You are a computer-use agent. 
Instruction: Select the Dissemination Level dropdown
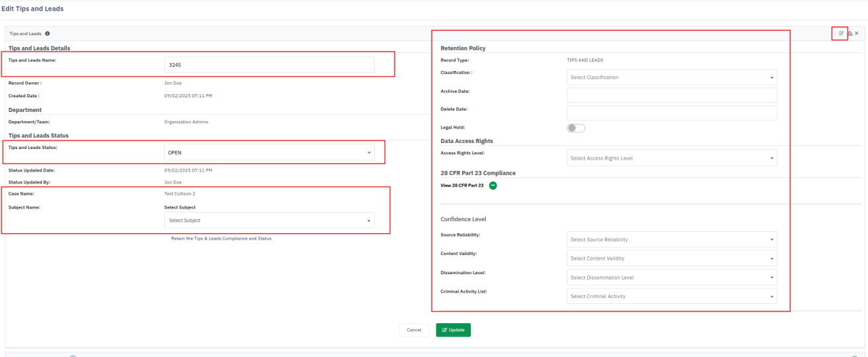(x=671, y=278)
